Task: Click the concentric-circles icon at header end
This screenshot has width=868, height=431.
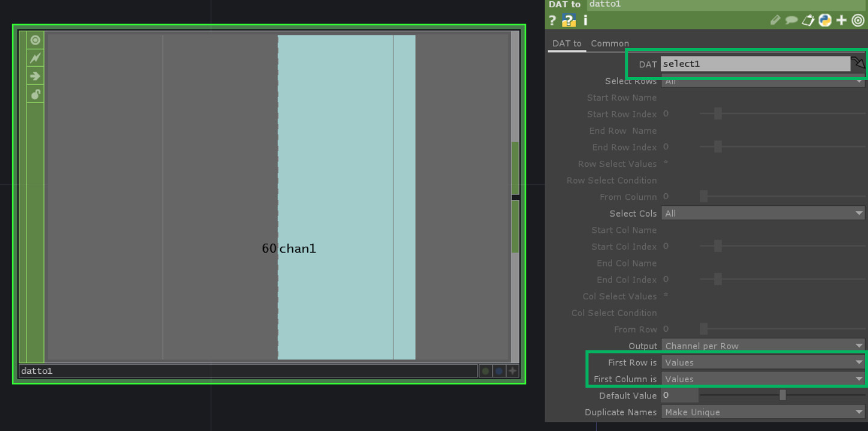Action: pos(858,20)
